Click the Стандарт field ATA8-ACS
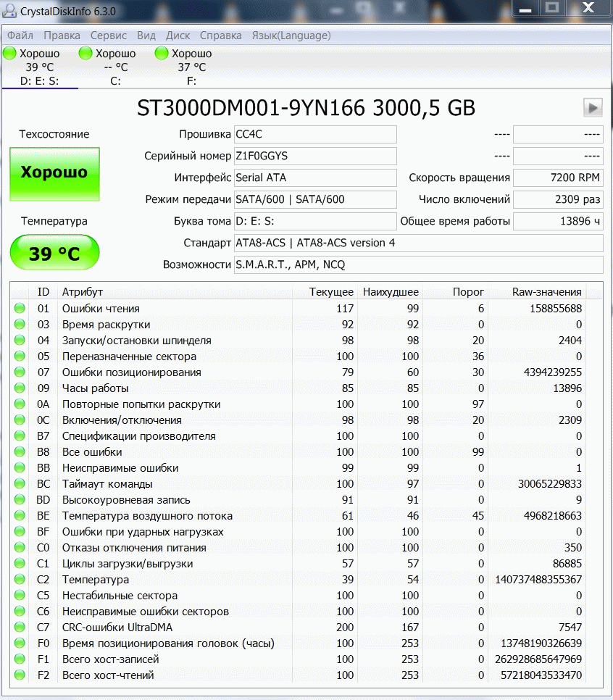Viewport: 613px width, 700px height. (418, 243)
